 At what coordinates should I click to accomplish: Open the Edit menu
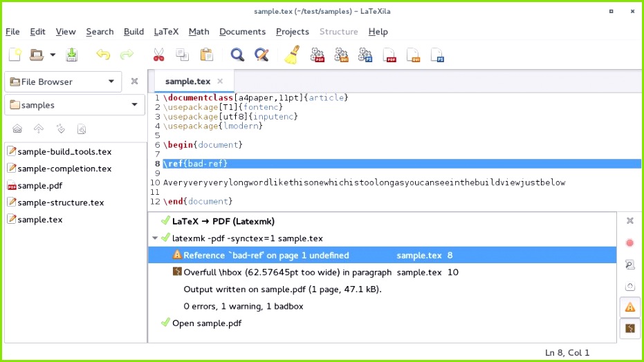pos(37,32)
